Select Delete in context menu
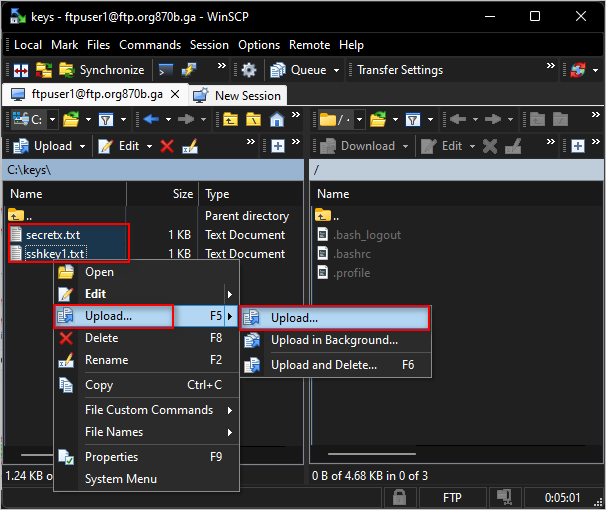The width and height of the screenshot is (606, 510). (x=146, y=338)
